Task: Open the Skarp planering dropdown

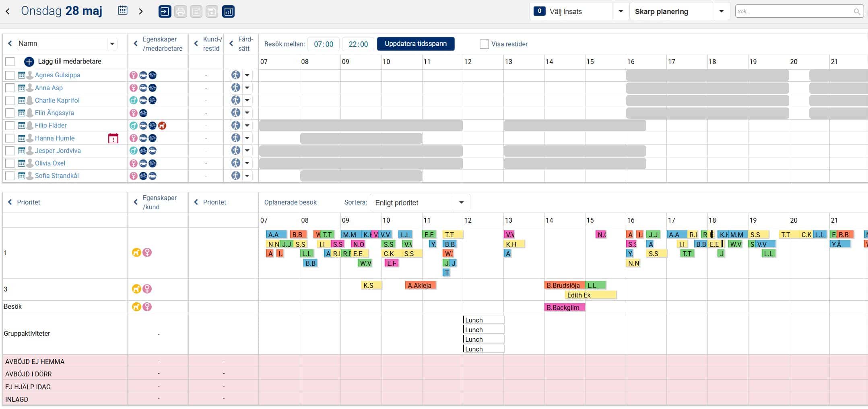Action: pos(721,12)
